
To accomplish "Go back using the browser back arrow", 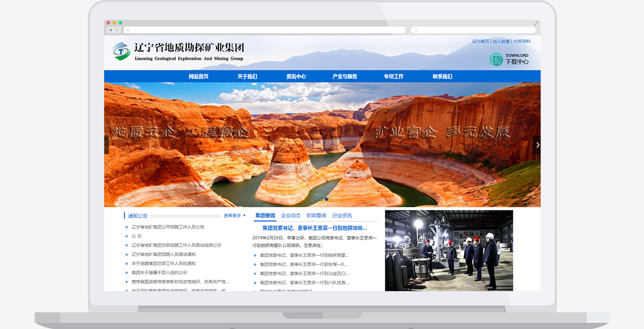I will tap(110, 30).
